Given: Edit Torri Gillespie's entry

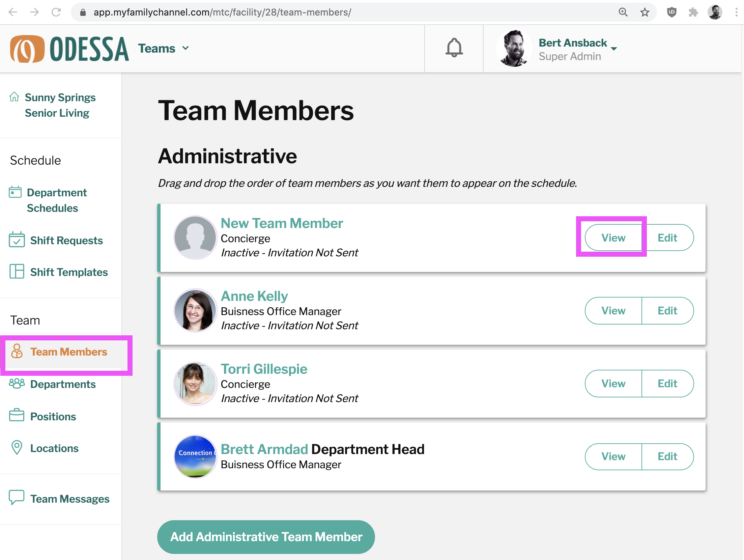Looking at the screenshot, I should click(667, 383).
